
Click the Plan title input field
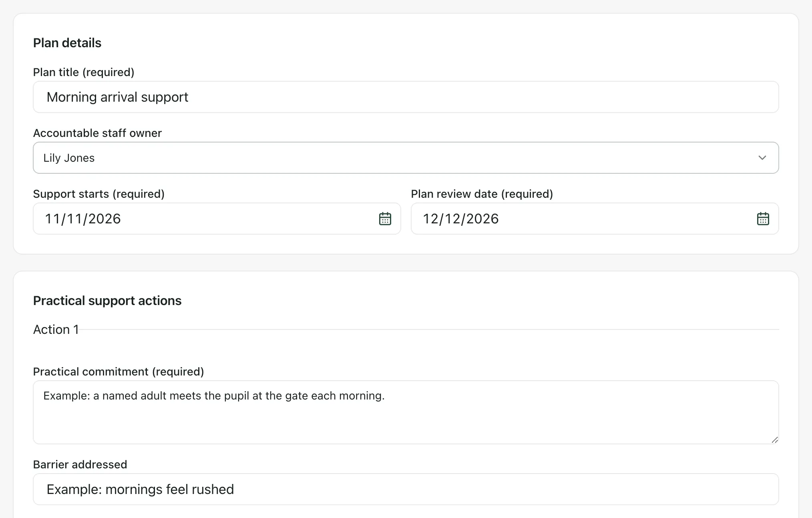coord(406,97)
